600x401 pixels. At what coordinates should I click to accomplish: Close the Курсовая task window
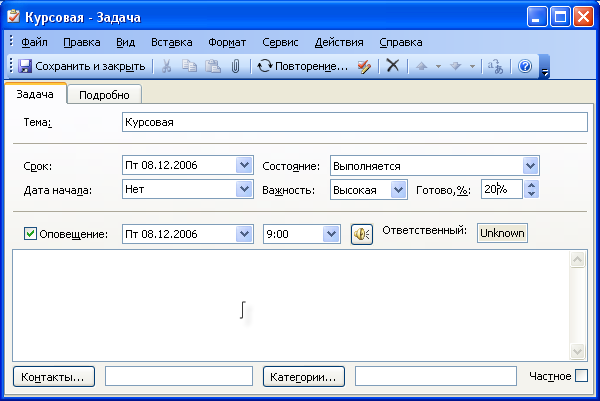(x=583, y=17)
